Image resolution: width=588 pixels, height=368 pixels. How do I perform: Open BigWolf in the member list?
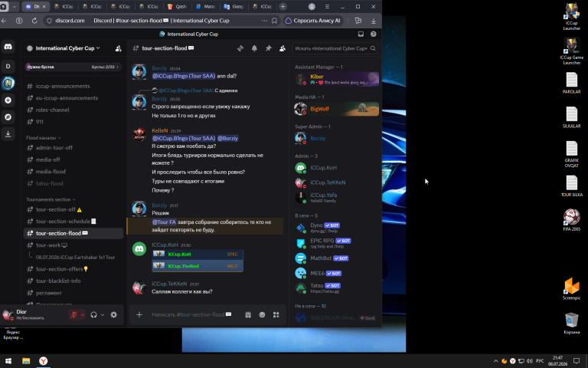[x=336, y=109]
